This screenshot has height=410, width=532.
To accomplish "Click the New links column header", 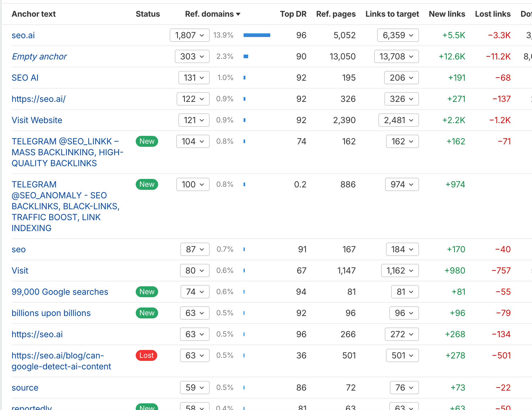I will click(x=447, y=14).
